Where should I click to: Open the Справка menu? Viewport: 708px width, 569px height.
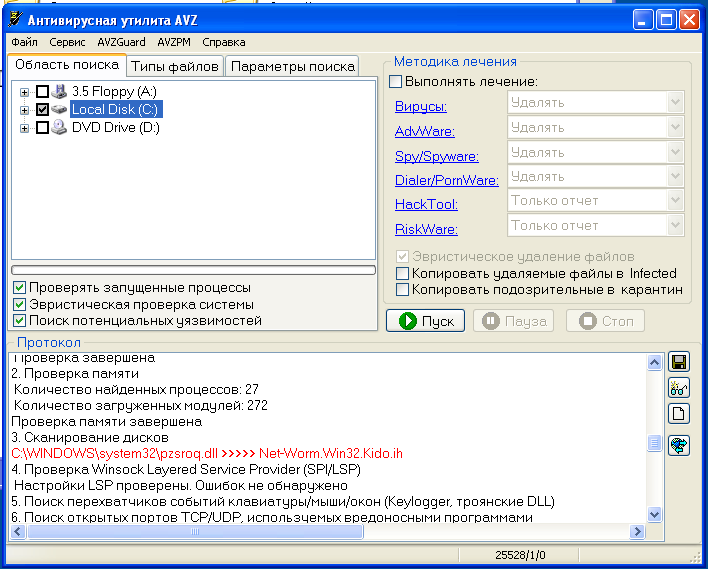pos(224,42)
